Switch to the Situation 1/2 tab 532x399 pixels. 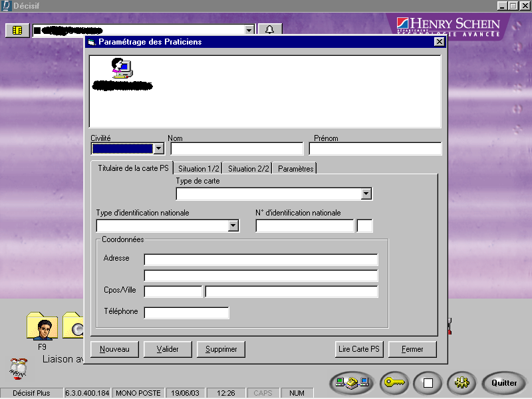(199, 169)
